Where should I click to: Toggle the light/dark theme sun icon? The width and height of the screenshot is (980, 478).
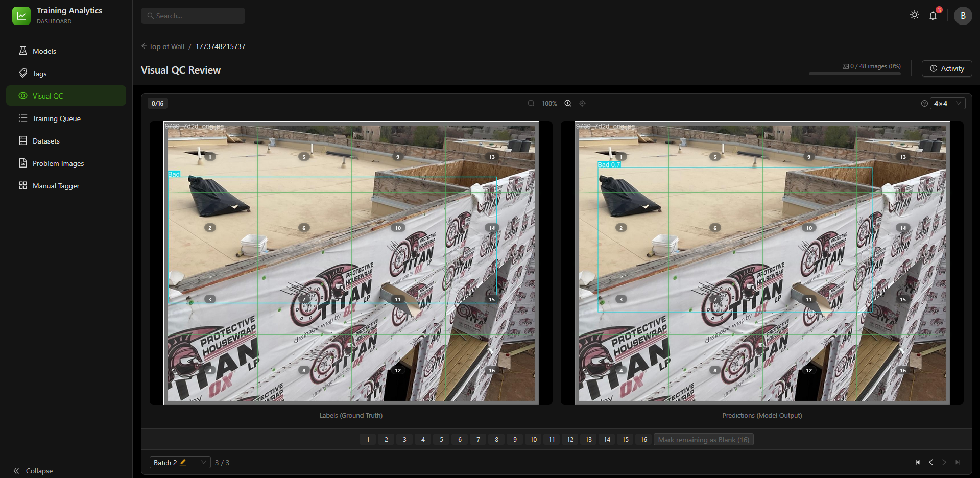[x=915, y=15]
